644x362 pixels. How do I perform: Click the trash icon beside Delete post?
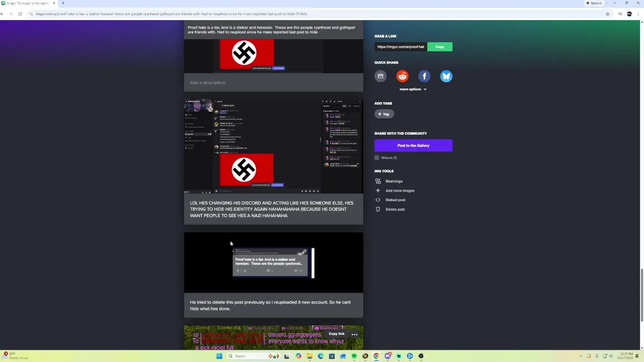[378, 209]
